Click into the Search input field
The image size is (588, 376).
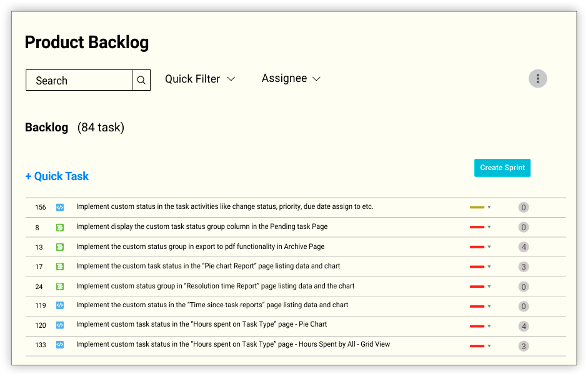pos(79,81)
